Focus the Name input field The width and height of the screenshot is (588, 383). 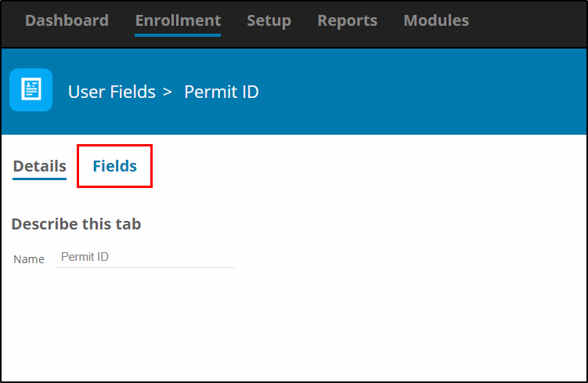tap(146, 258)
